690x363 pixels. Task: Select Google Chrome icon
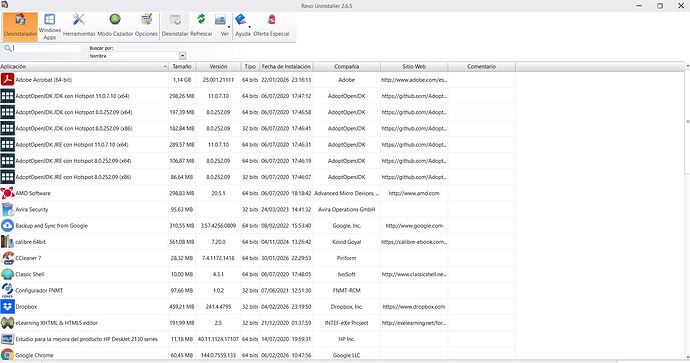coord(7,355)
